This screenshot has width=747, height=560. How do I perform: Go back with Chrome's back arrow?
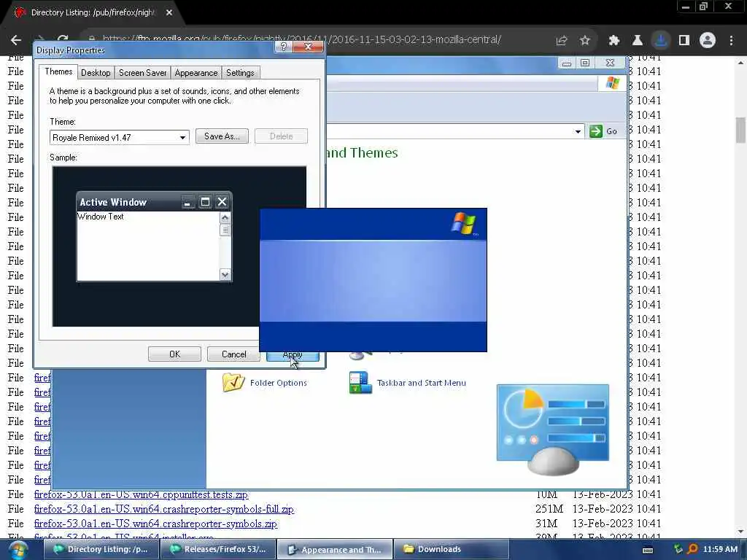click(x=16, y=40)
